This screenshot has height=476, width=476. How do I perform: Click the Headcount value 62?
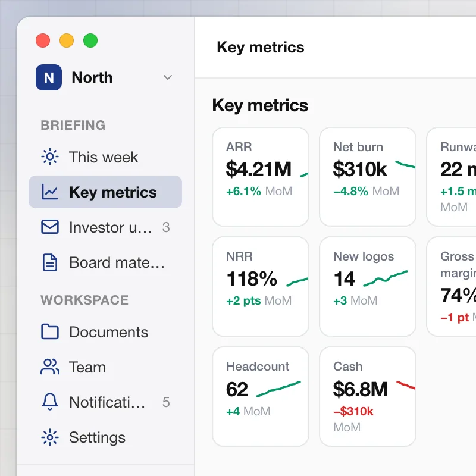click(237, 389)
